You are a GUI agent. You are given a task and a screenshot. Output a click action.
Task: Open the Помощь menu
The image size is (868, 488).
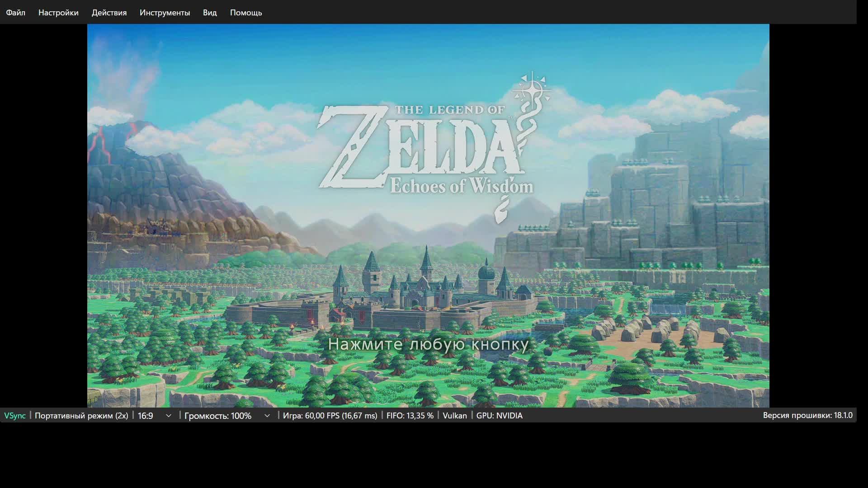tap(246, 12)
